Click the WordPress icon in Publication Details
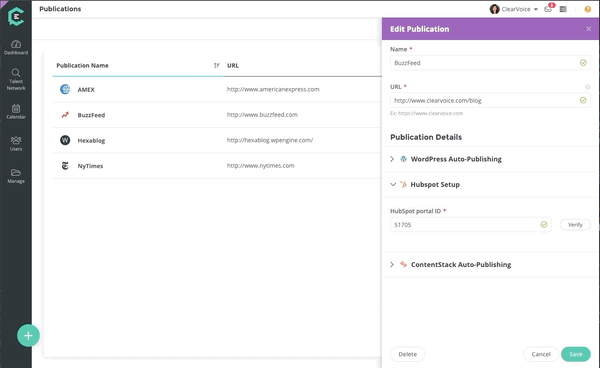Screen dimensions: 600x368 [x=403, y=159]
